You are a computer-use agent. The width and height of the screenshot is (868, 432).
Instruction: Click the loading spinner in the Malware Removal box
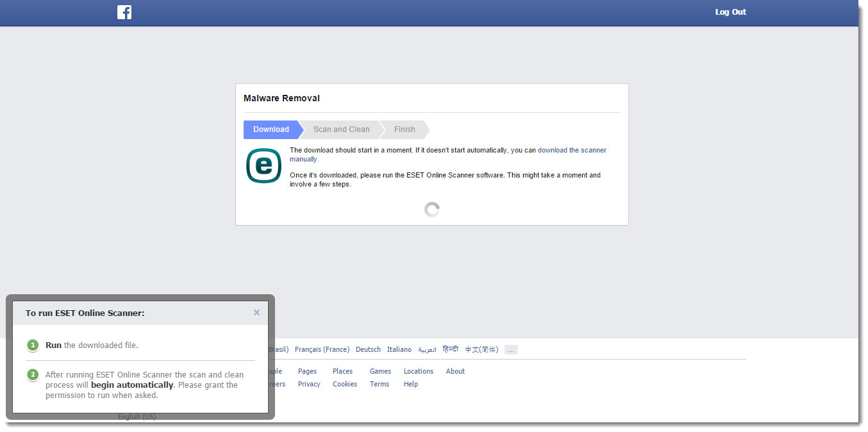(x=432, y=210)
